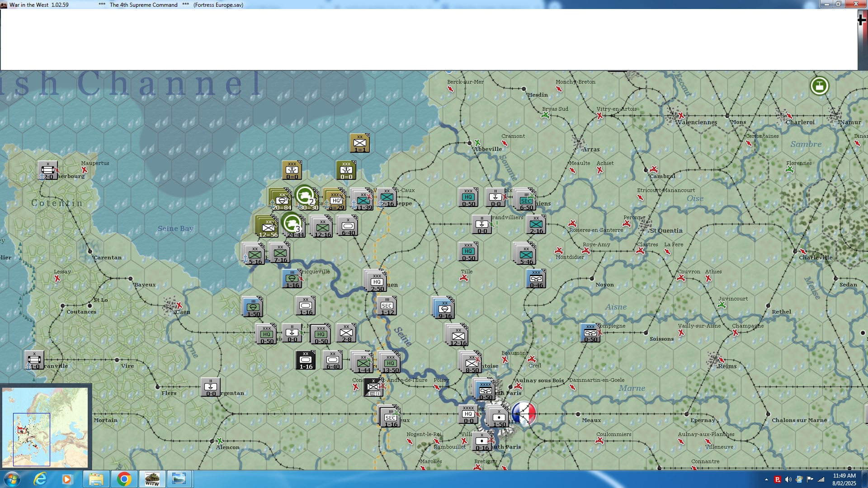
Task: Select the green fort icon near Charleroi
Action: tap(819, 86)
